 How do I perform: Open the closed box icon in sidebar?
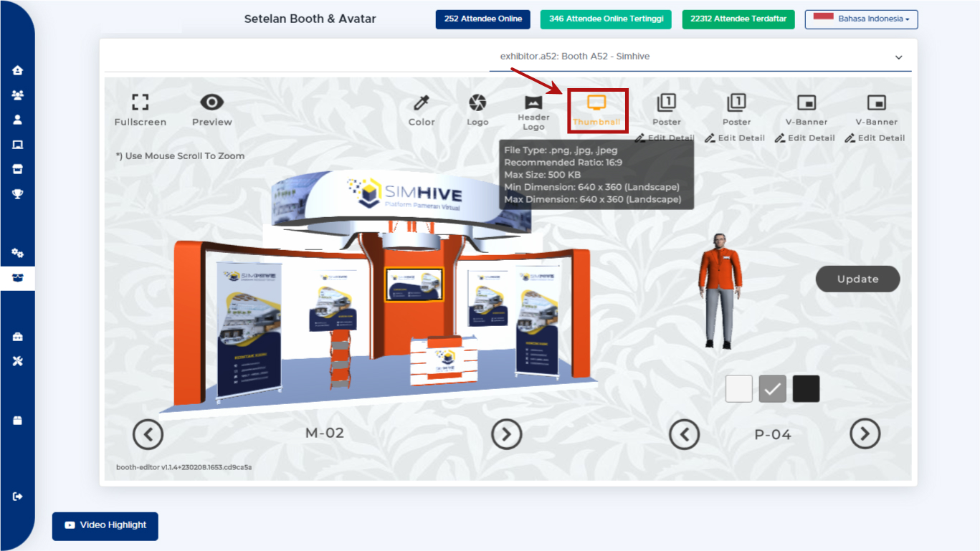click(17, 420)
